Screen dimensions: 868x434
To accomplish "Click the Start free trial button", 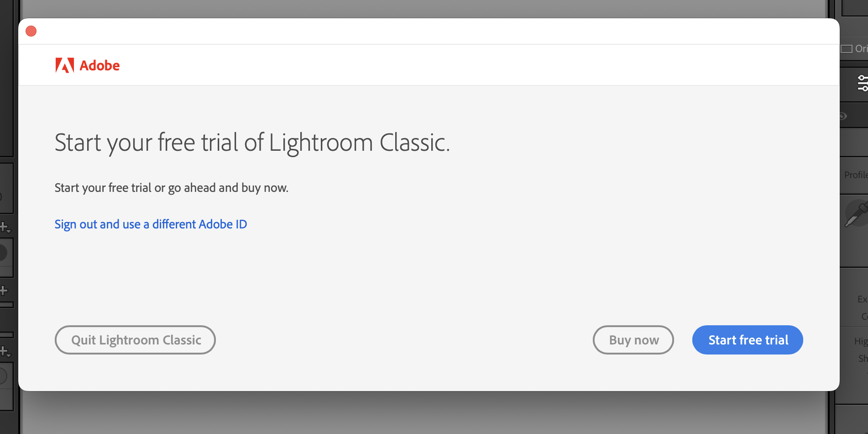I will tap(748, 340).
